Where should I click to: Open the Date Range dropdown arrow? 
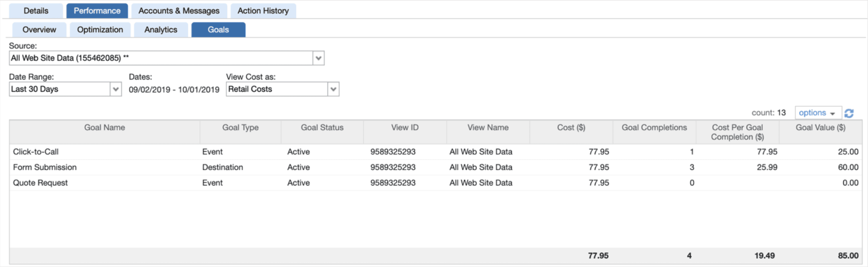pyautogui.click(x=116, y=89)
